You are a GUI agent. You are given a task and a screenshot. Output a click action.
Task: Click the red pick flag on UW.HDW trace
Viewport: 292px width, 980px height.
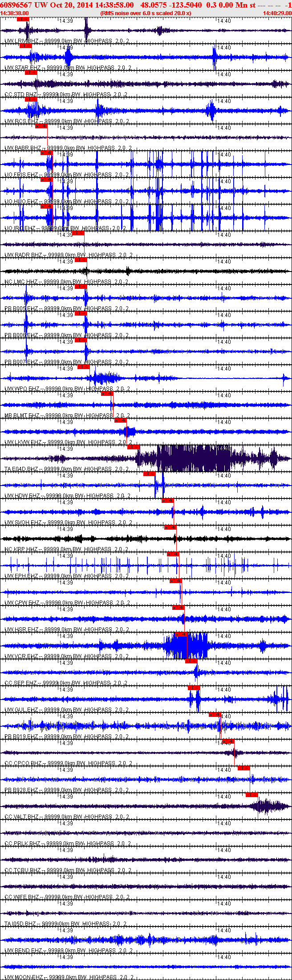click(149, 474)
